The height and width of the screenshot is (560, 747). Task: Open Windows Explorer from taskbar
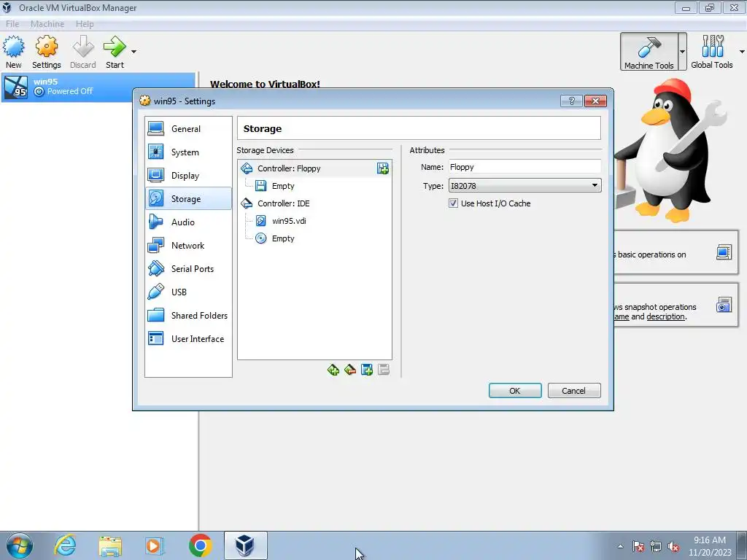[110, 545]
